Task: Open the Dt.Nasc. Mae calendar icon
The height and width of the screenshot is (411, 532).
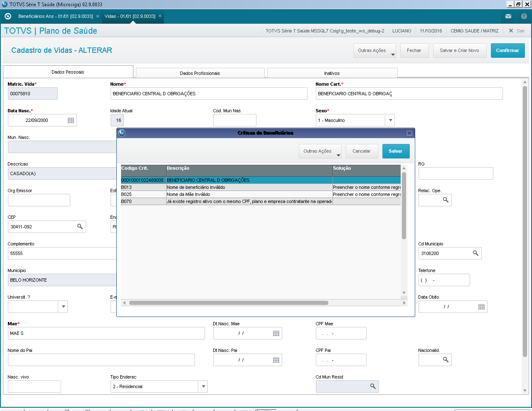Action: [x=276, y=333]
